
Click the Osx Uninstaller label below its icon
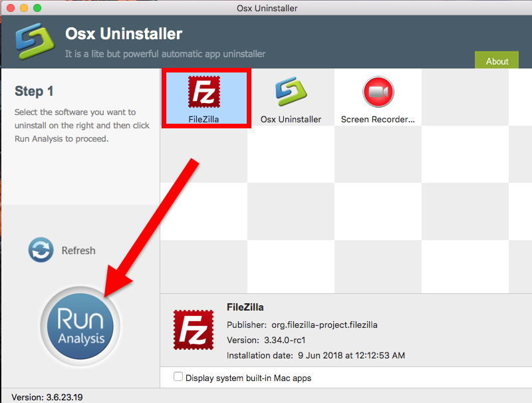[x=291, y=120]
